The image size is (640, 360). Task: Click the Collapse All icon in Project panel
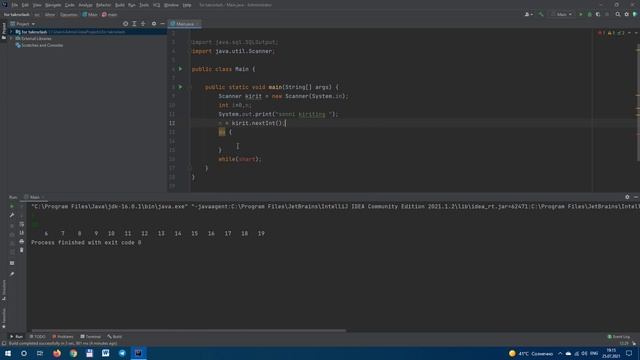(x=143, y=24)
